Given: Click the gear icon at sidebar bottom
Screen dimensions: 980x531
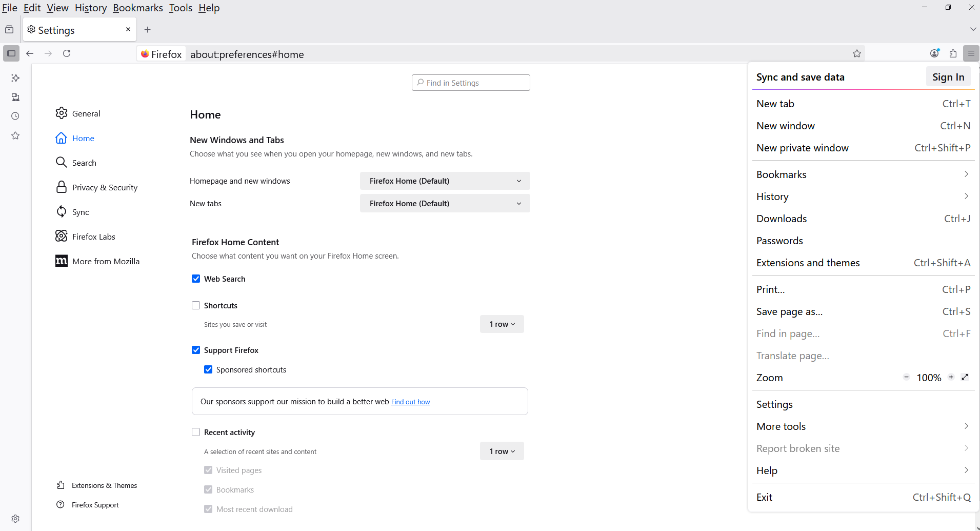Looking at the screenshot, I should coord(15,519).
